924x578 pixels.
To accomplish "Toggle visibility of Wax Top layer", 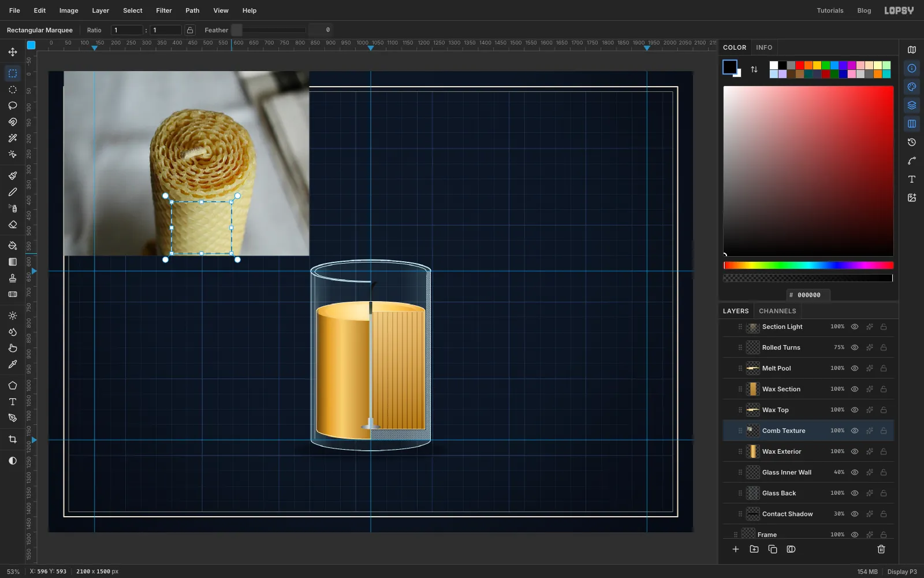I will click(x=855, y=410).
